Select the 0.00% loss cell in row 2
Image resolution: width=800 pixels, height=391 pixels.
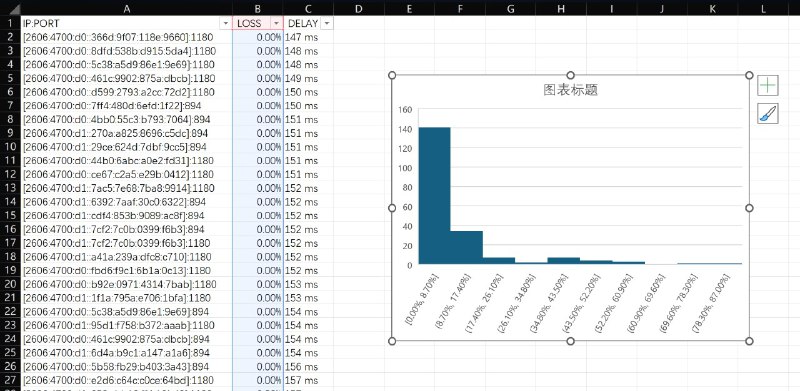(258, 37)
